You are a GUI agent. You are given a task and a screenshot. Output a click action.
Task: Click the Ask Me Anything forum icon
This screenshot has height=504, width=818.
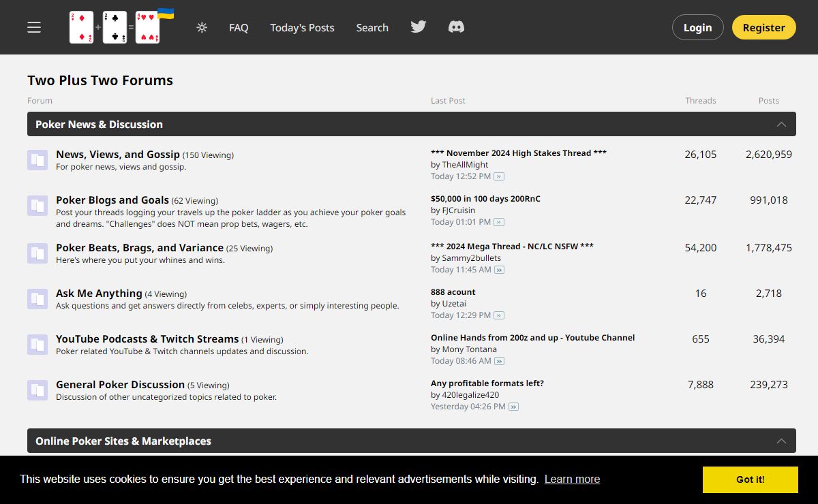pos(37,299)
